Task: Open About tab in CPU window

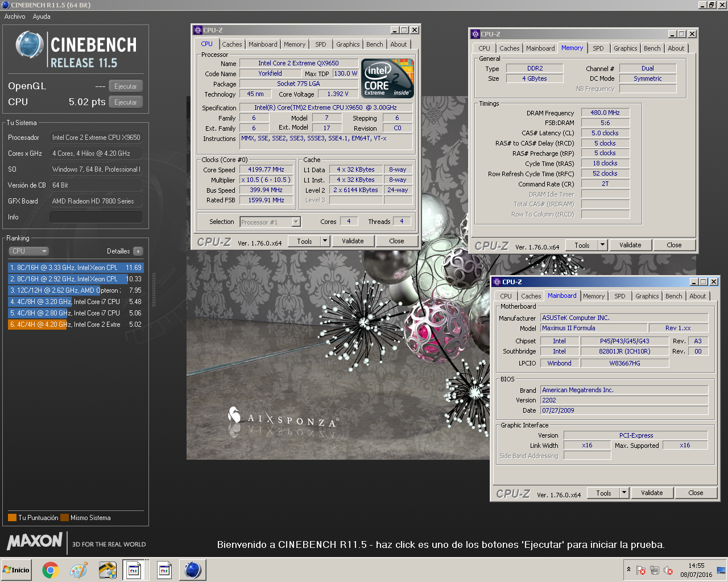Action: (399, 44)
